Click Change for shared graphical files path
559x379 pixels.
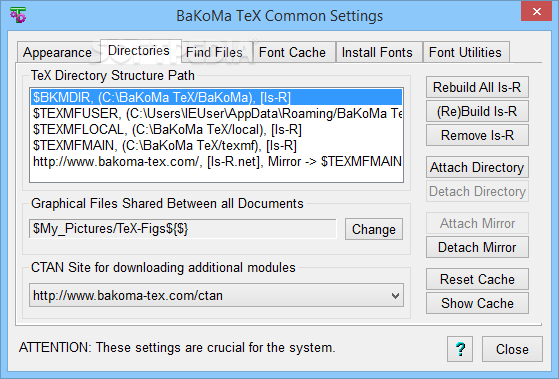pos(374,229)
